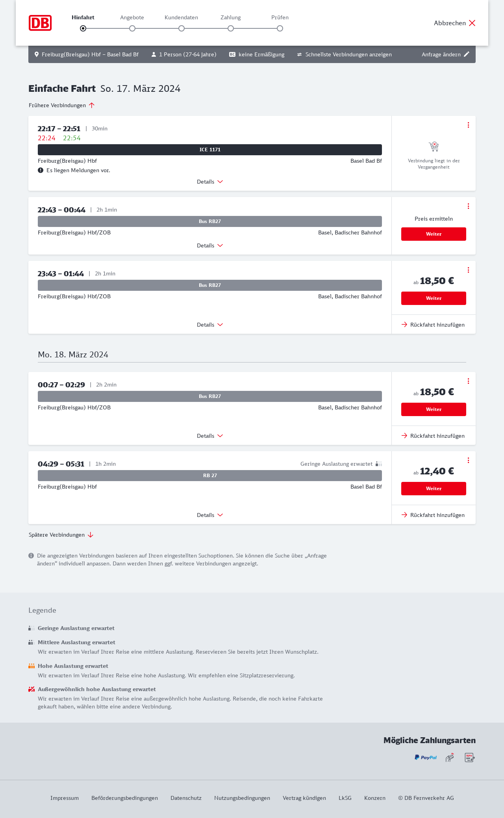Click the DB logo
The image size is (504, 818).
40,23
